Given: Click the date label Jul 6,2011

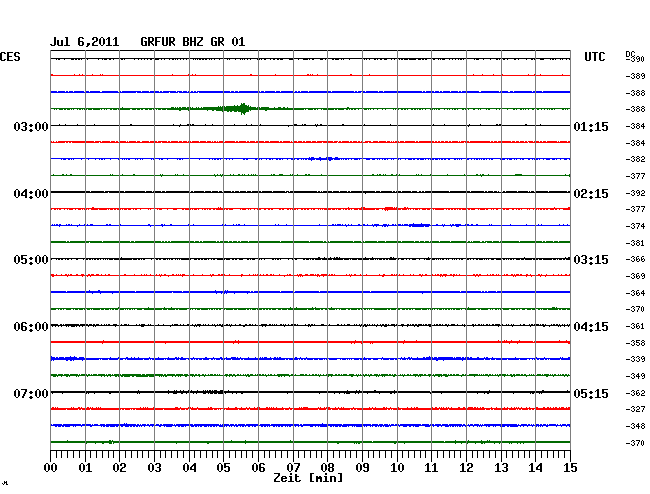Looking at the screenshot, I should (85, 42).
